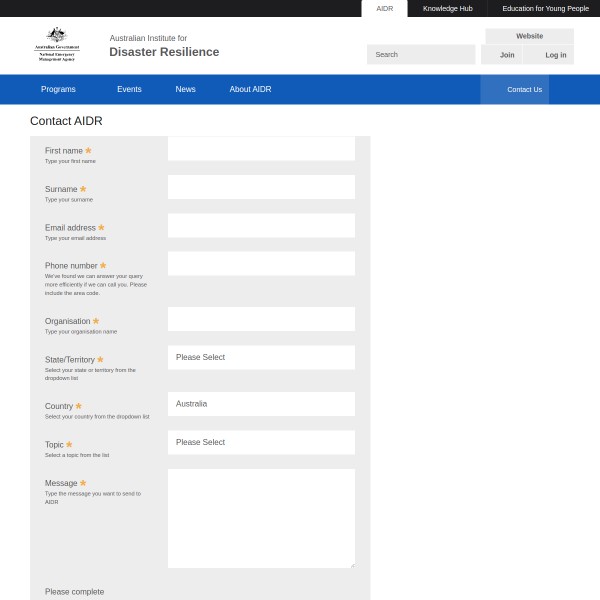Click into the Email address field

tap(261, 225)
